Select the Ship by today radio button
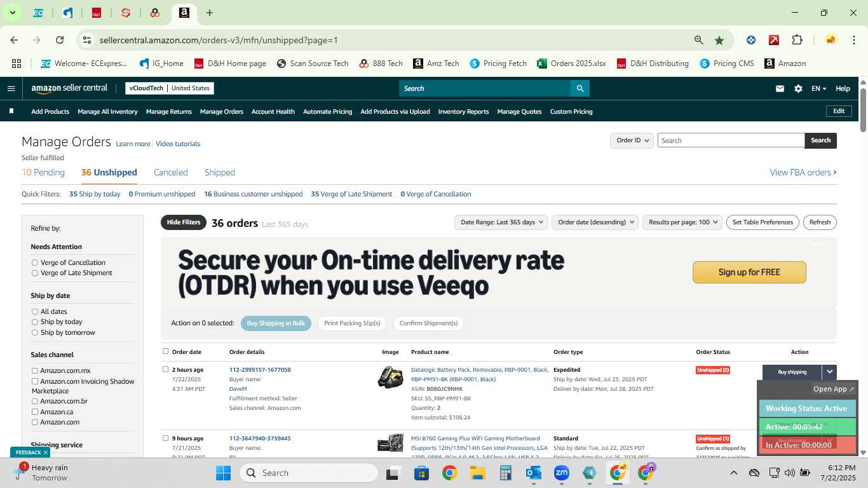This screenshot has width=868, height=488. (35, 322)
